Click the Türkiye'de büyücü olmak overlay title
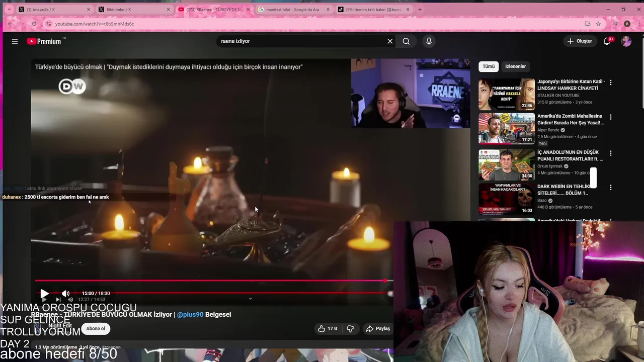This screenshot has height=362, width=644. [169, 67]
